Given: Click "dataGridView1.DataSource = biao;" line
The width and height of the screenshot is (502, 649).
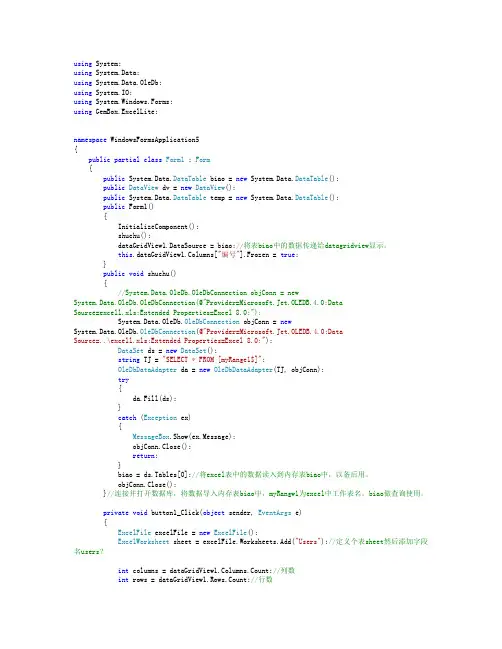Looking at the screenshot, I should pyautogui.click(x=252, y=246).
